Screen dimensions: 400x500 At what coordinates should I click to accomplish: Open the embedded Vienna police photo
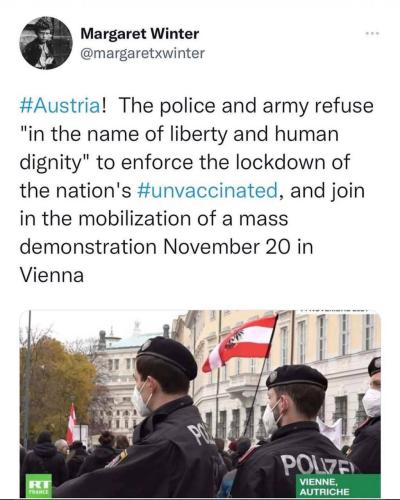point(200,403)
